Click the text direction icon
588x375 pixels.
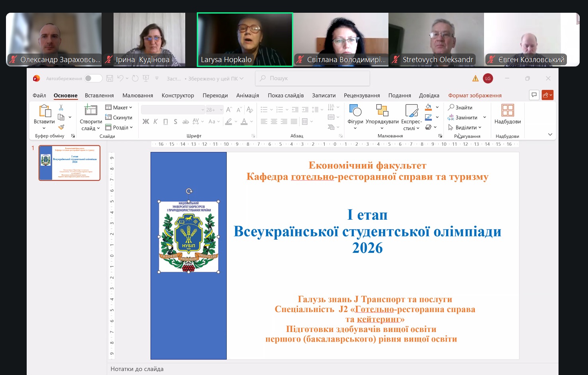[x=331, y=107]
